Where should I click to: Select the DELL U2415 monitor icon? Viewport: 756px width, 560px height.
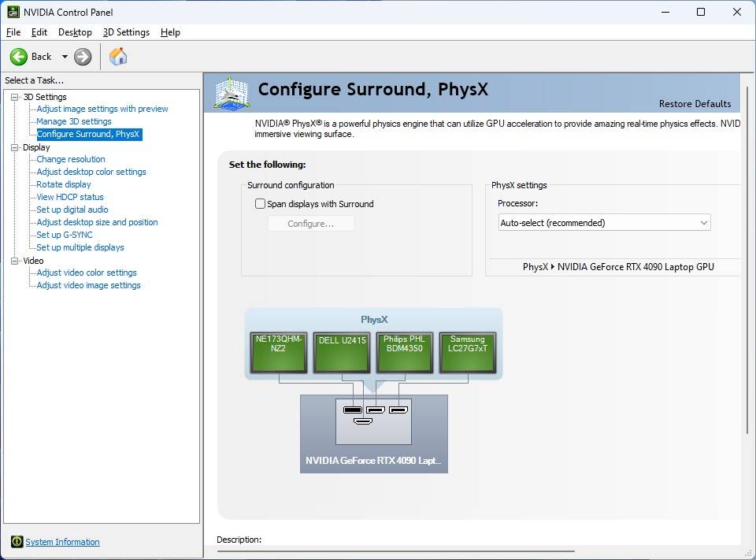[342, 352]
